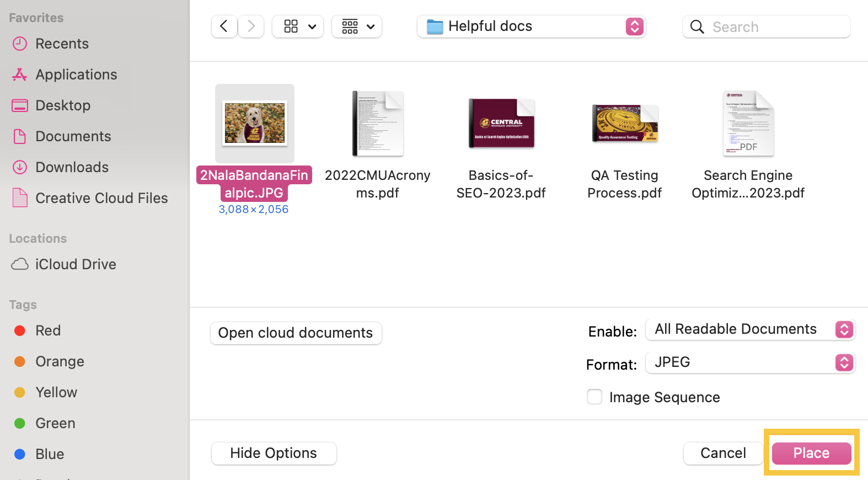Open Creative Cloud Files in sidebar
The width and height of the screenshot is (868, 480).
tap(101, 198)
